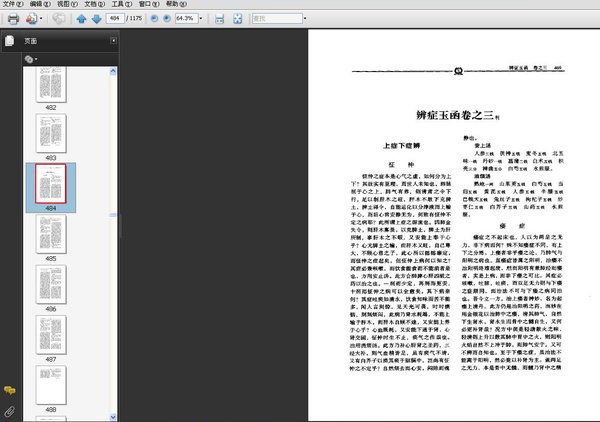
Task: Open the 视图 (View) menu
Action: tap(67, 4)
